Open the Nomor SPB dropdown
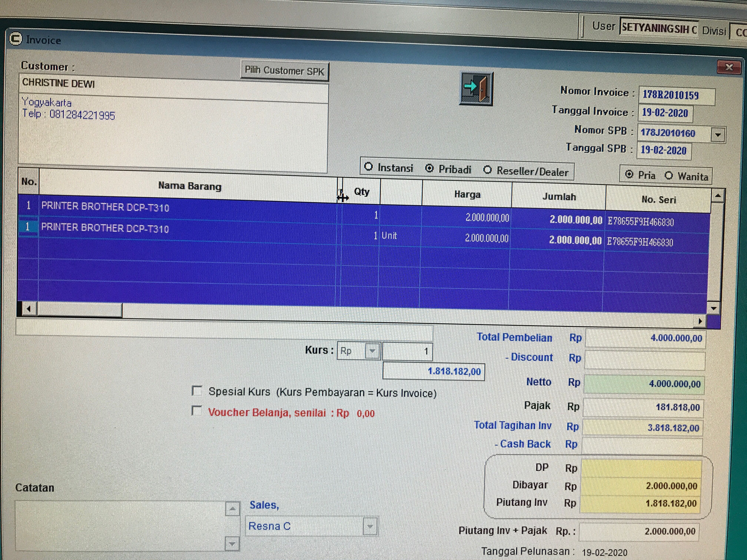This screenshot has width=747, height=560. coord(718,135)
